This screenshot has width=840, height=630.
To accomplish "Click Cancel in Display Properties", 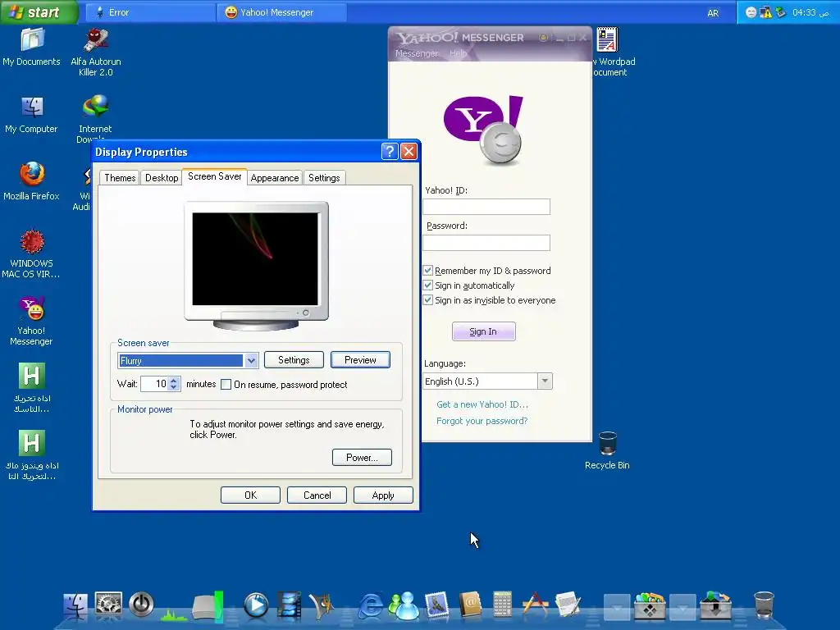I will (x=317, y=495).
